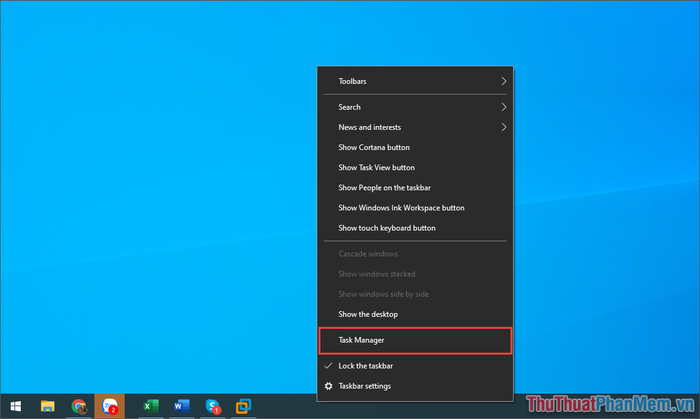Select Show windows side by side
700x419 pixels.
coord(415,294)
